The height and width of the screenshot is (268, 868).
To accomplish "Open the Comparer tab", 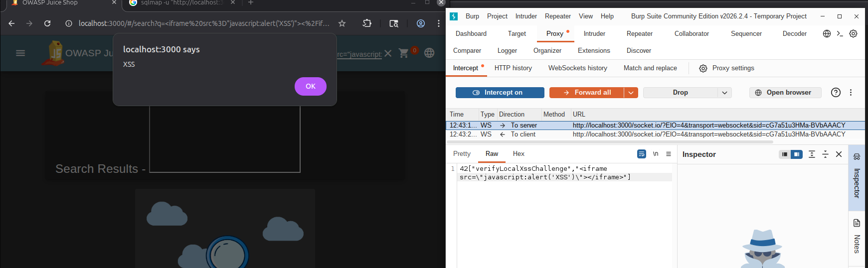I will (x=467, y=50).
